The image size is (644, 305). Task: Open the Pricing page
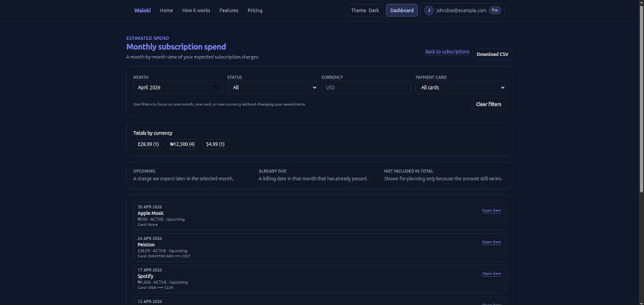tap(255, 10)
